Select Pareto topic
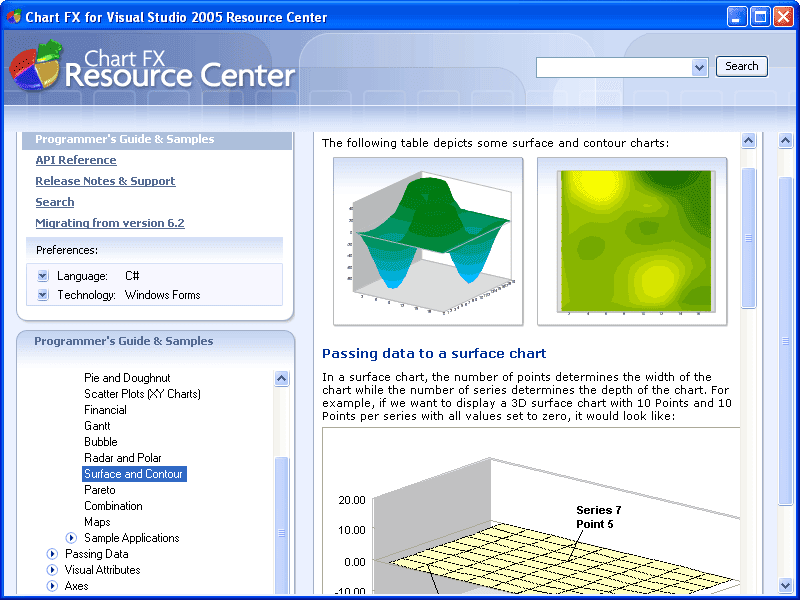This screenshot has width=800, height=600. click(x=99, y=490)
